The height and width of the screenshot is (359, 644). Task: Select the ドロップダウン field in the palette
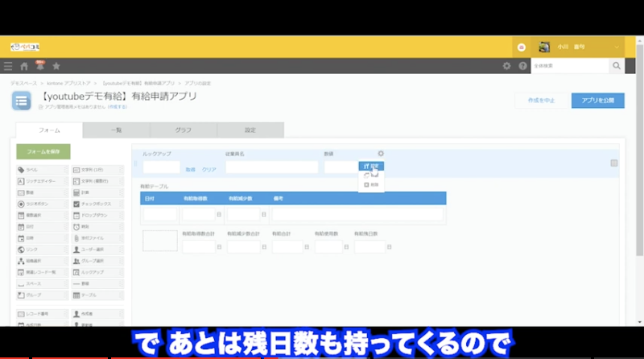pos(97,216)
